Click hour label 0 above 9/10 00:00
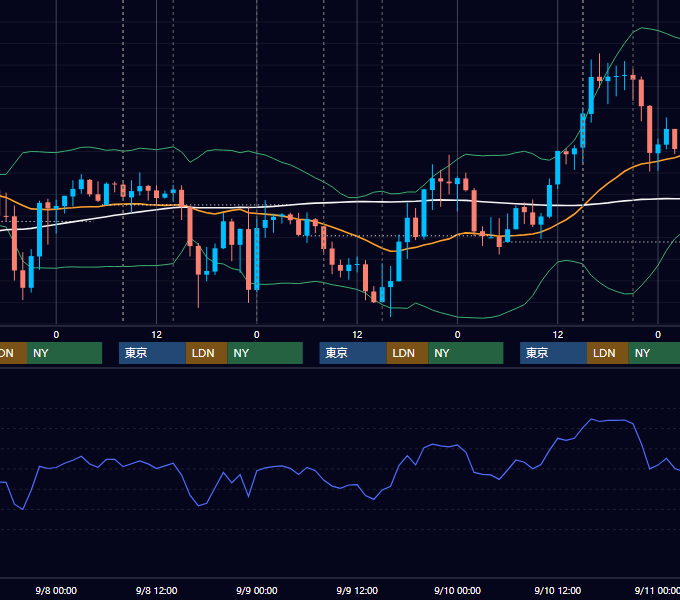The width and height of the screenshot is (680, 600). click(x=458, y=335)
